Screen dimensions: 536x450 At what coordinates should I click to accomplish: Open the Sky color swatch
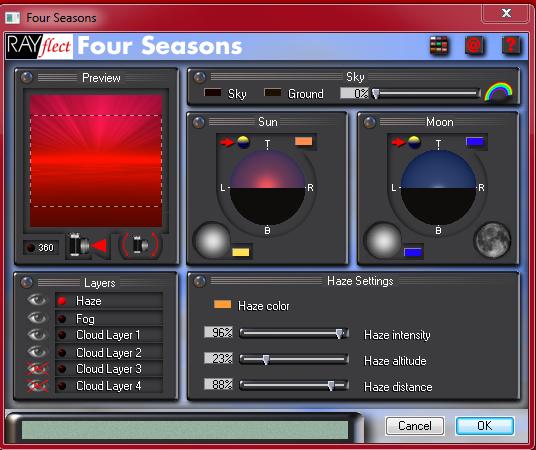[x=212, y=92]
